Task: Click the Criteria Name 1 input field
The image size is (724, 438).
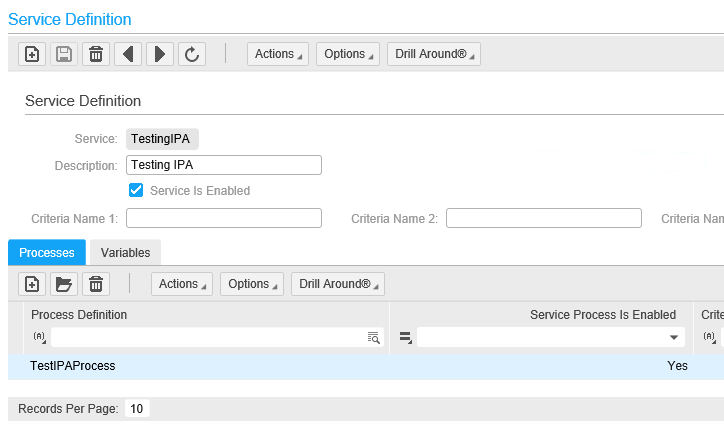Action: coord(224,218)
